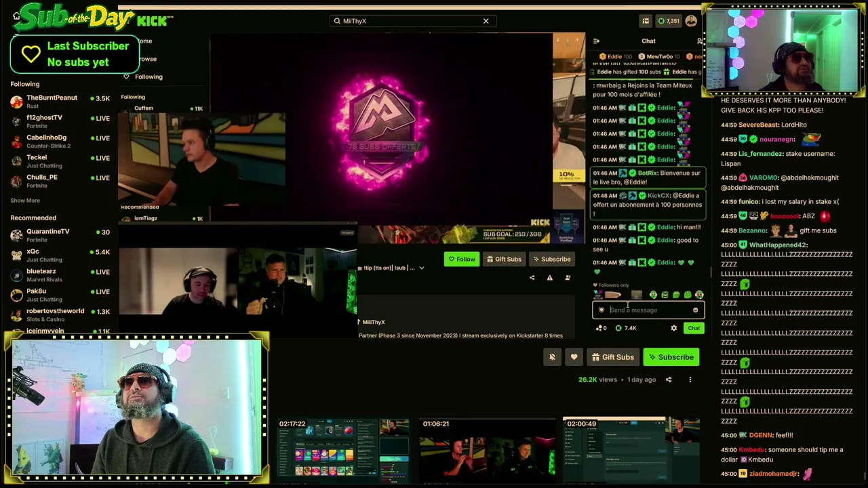Open CabelinhoDg channel in Following
The width and height of the screenshot is (868, 488).
(x=60, y=141)
